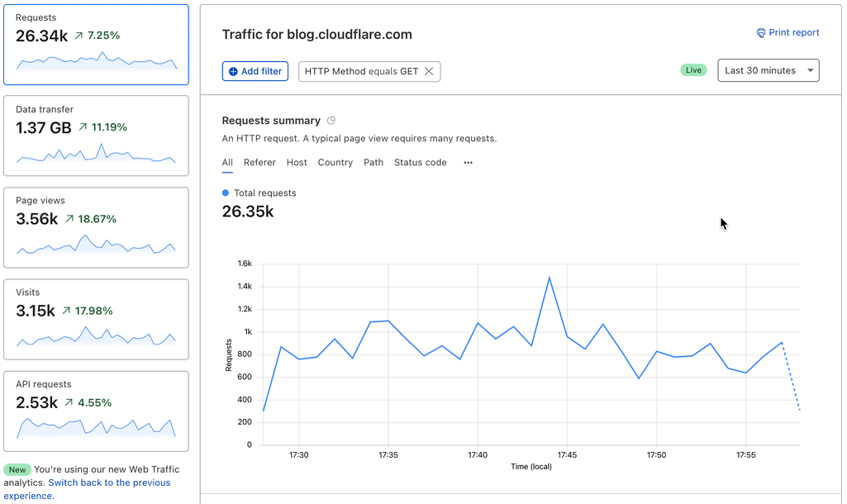
Task: Click the Page views sparkline thumbnail
Action: (x=97, y=245)
